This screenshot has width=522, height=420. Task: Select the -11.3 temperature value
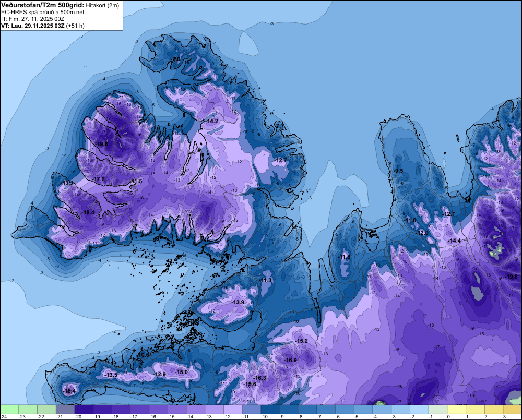tap(266, 280)
